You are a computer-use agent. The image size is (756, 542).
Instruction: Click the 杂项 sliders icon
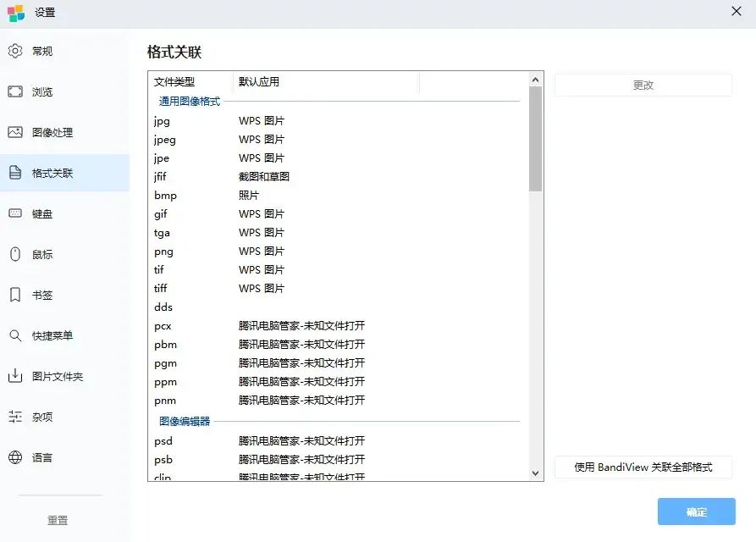pyautogui.click(x=15, y=417)
